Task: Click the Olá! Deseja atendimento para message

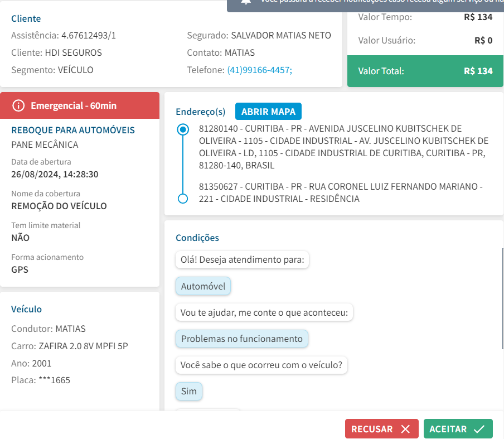Action: 243,259
